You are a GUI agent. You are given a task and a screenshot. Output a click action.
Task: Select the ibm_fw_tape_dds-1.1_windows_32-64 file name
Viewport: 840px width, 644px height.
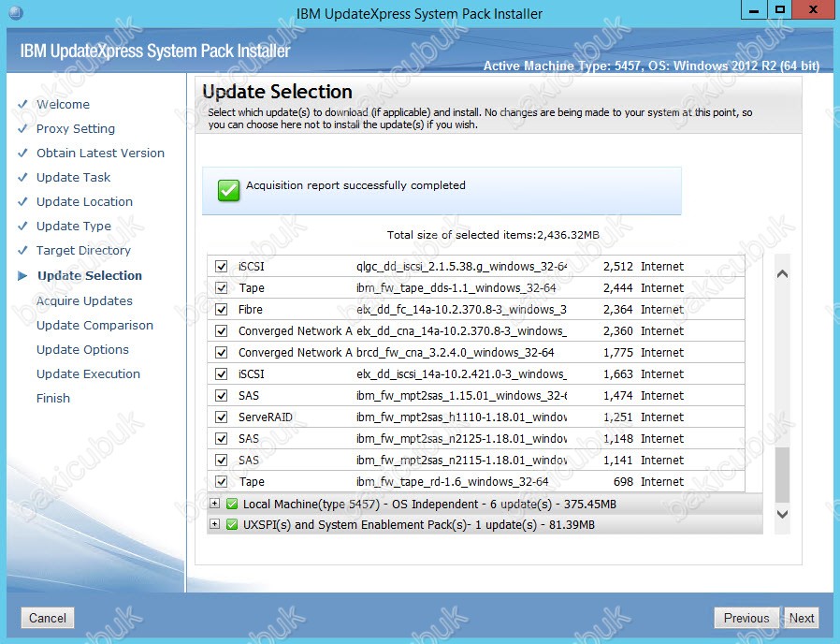click(x=456, y=288)
